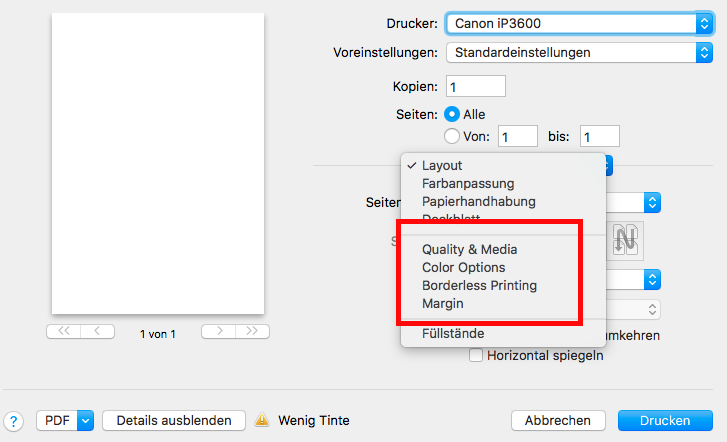Open the Drucker printer dropdown

[580, 23]
